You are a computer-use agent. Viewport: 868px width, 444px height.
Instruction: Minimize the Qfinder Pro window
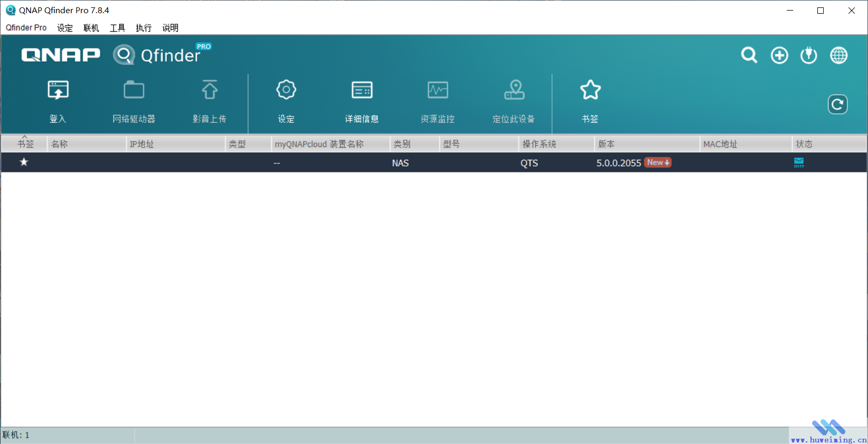790,10
